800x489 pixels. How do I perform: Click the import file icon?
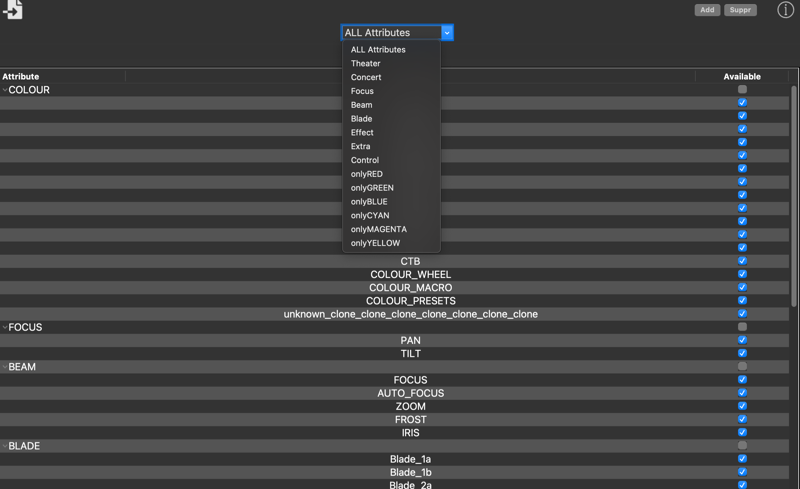pyautogui.click(x=13, y=10)
